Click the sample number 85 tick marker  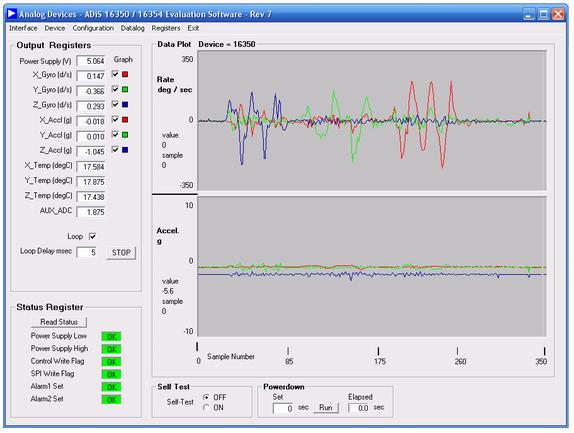288,351
